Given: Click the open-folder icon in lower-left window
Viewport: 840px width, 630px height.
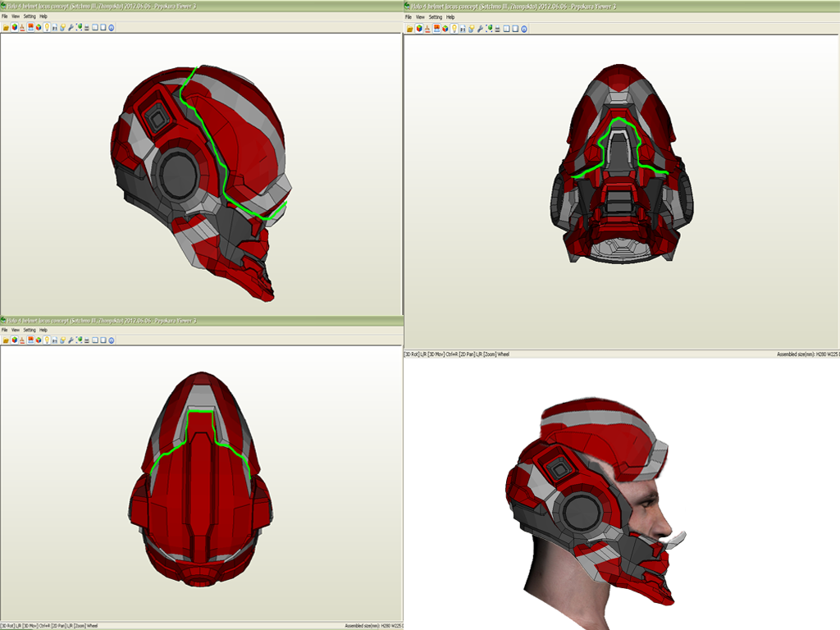Looking at the screenshot, I should (x=6, y=340).
